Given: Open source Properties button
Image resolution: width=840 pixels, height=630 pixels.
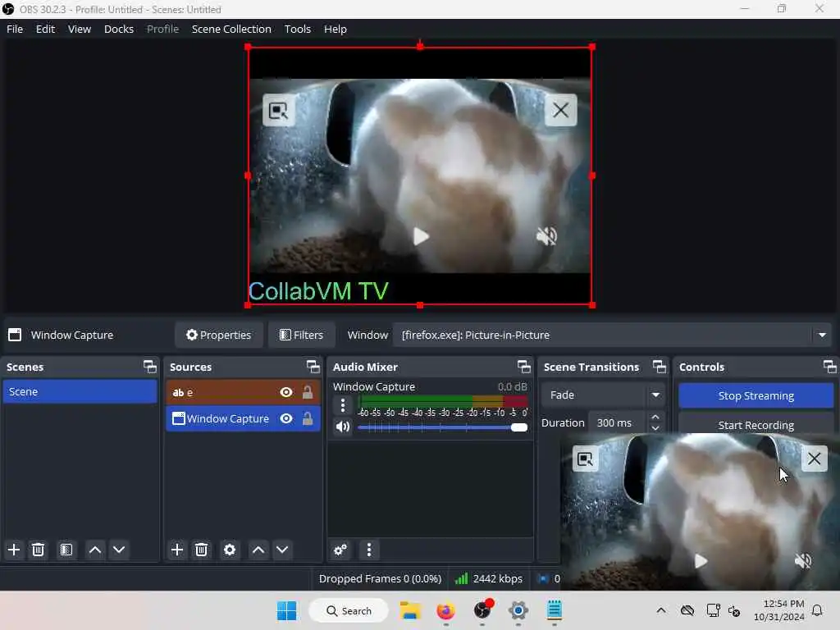Looking at the screenshot, I should (218, 335).
